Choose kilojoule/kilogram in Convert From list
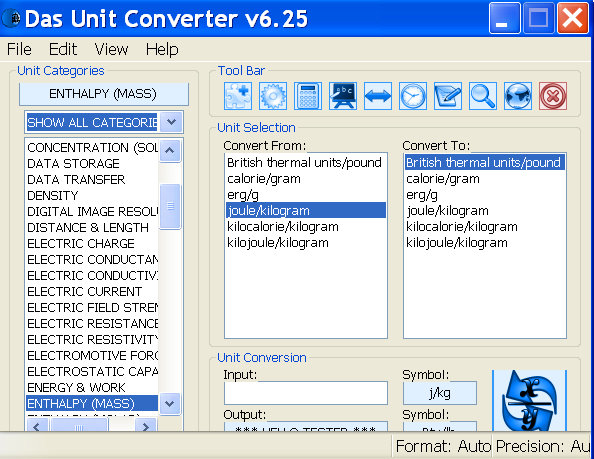Viewport: 594px width, 459px height. [306, 243]
